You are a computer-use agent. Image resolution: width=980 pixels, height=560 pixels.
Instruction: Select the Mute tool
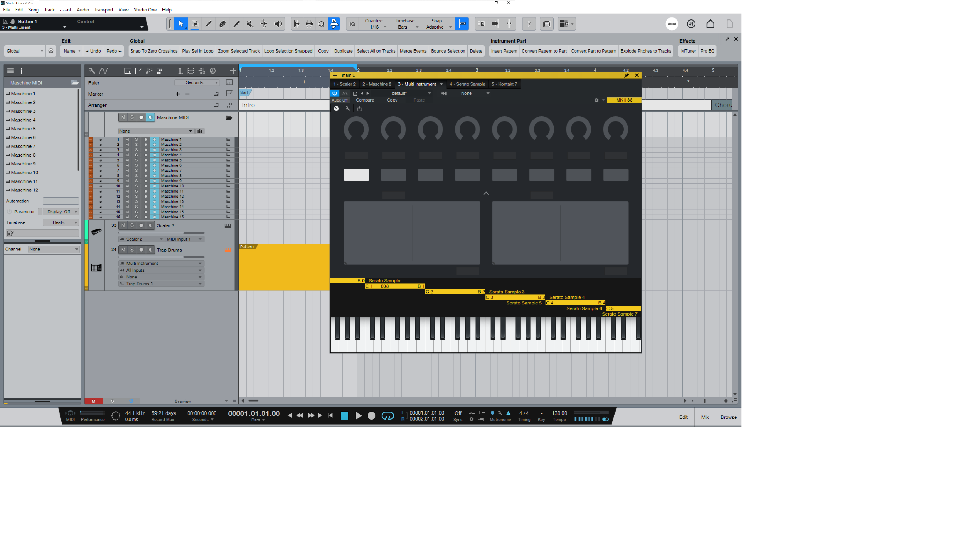pyautogui.click(x=250, y=24)
